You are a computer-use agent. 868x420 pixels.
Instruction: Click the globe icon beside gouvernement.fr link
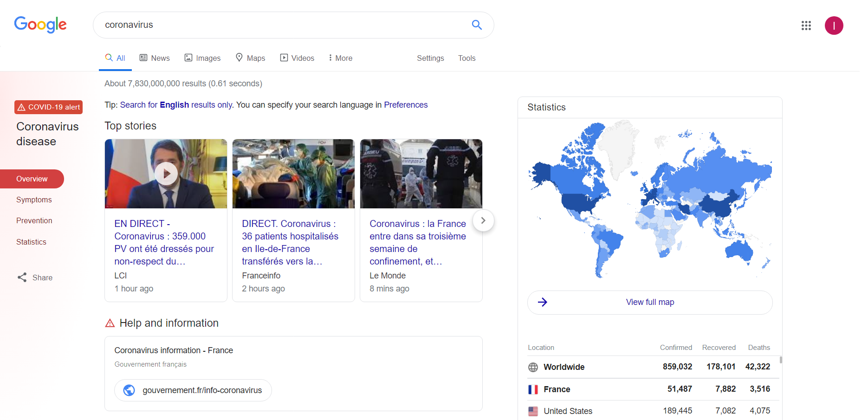tap(129, 390)
